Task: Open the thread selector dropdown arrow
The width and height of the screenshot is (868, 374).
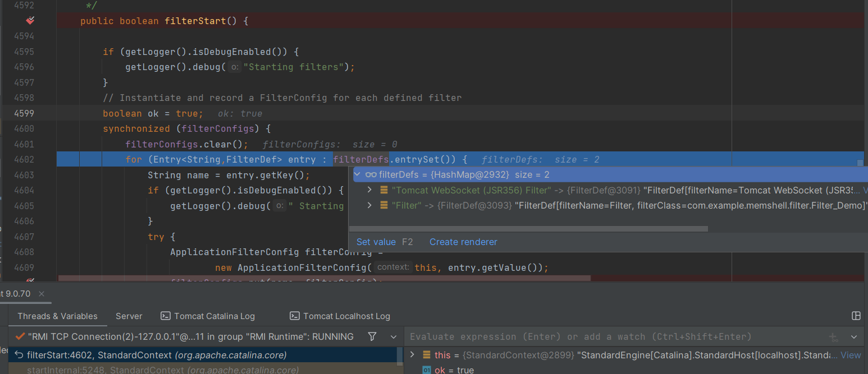Action: click(x=394, y=336)
